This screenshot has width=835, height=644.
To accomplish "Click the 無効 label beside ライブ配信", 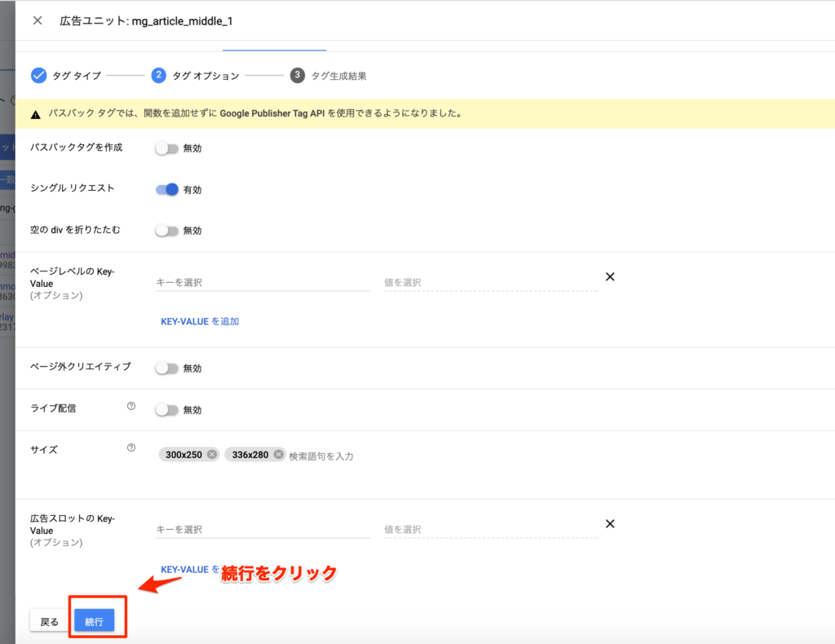I will (x=192, y=410).
